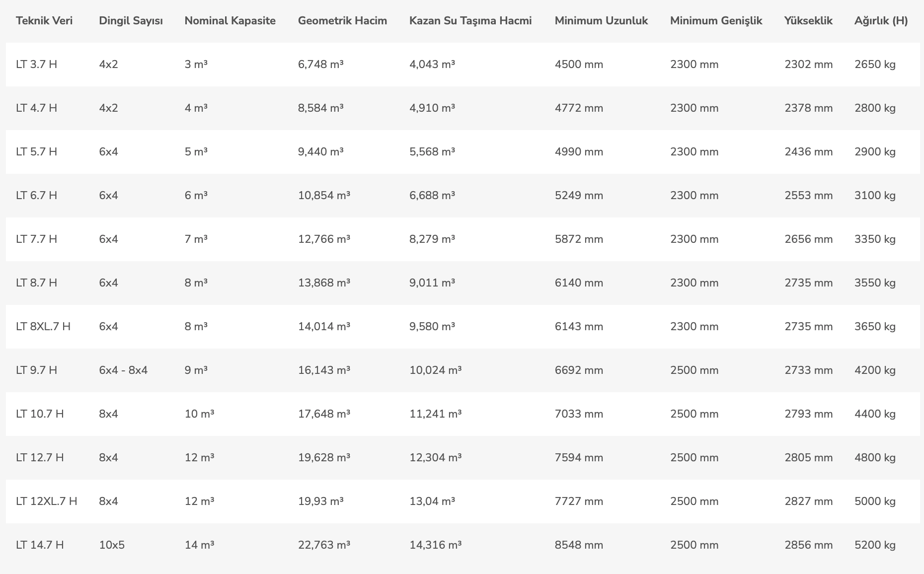Click the 10x5 axle configuration cell
The height and width of the screenshot is (574, 924).
(x=112, y=545)
